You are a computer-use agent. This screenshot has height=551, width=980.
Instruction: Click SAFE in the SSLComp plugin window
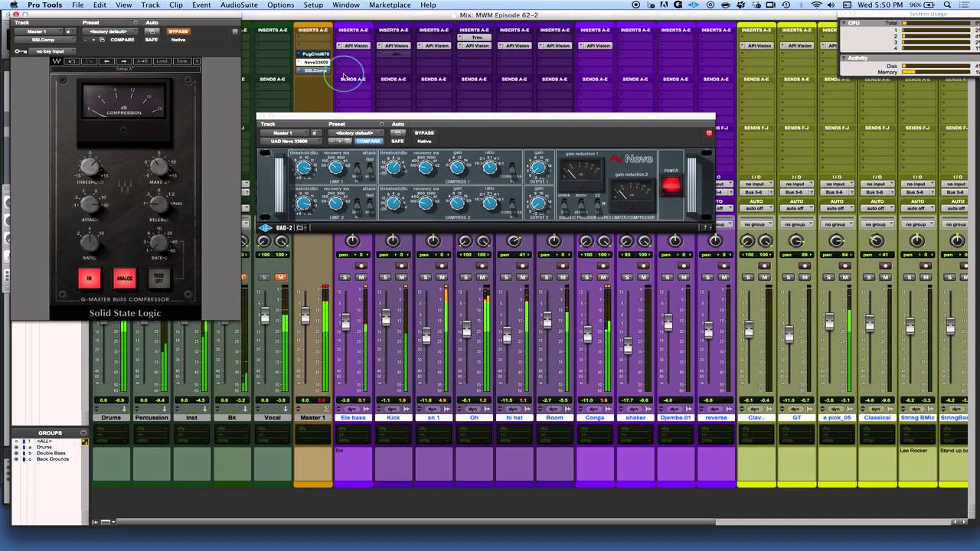click(x=152, y=40)
